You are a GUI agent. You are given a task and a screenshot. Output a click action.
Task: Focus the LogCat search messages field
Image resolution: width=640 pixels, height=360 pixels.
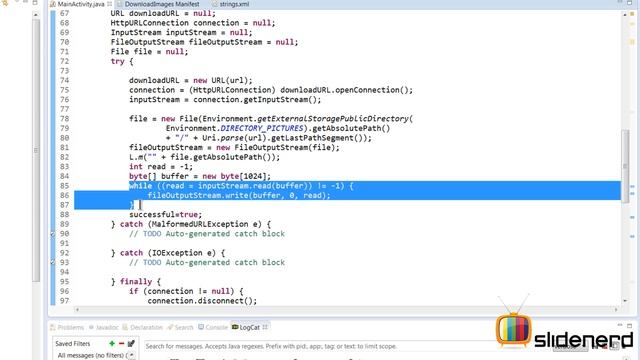318,346
